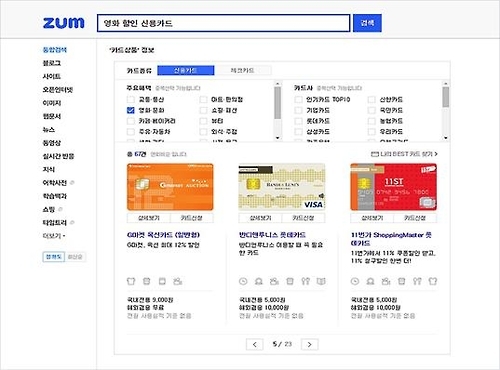Go to the previous card page arrow
Viewport: 500px width, 370px height.
(x=255, y=344)
